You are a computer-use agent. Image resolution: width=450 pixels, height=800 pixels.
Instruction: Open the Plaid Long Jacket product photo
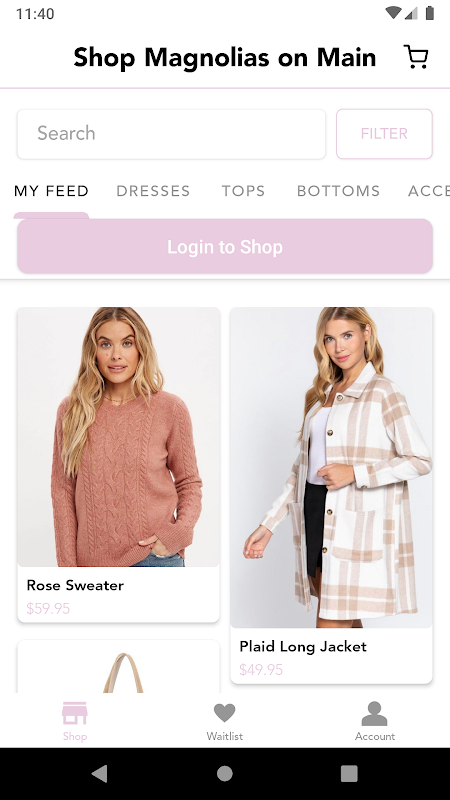click(x=331, y=467)
